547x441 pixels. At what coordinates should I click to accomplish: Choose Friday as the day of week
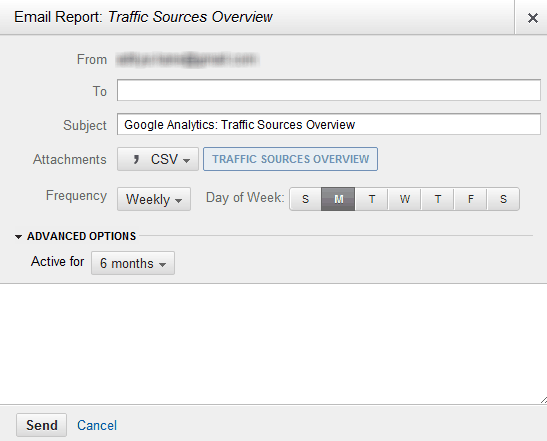(x=471, y=199)
